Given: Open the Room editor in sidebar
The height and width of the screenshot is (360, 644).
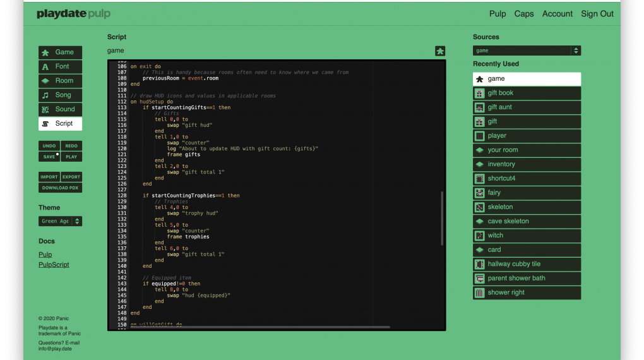Looking at the screenshot, I should click(x=60, y=81).
